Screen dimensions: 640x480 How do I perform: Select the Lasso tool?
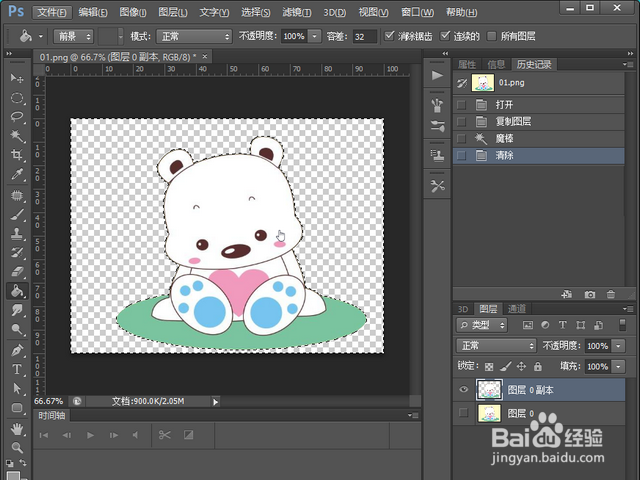coord(17,117)
